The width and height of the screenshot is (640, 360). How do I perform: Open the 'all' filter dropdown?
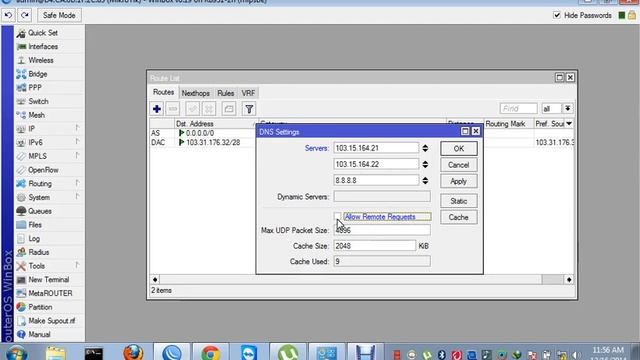point(568,109)
